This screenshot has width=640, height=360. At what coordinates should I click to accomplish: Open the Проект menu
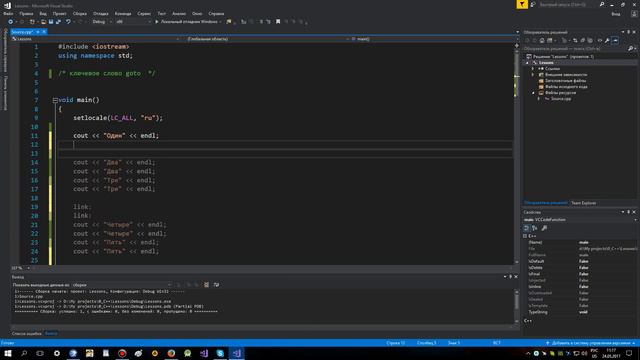60,13
